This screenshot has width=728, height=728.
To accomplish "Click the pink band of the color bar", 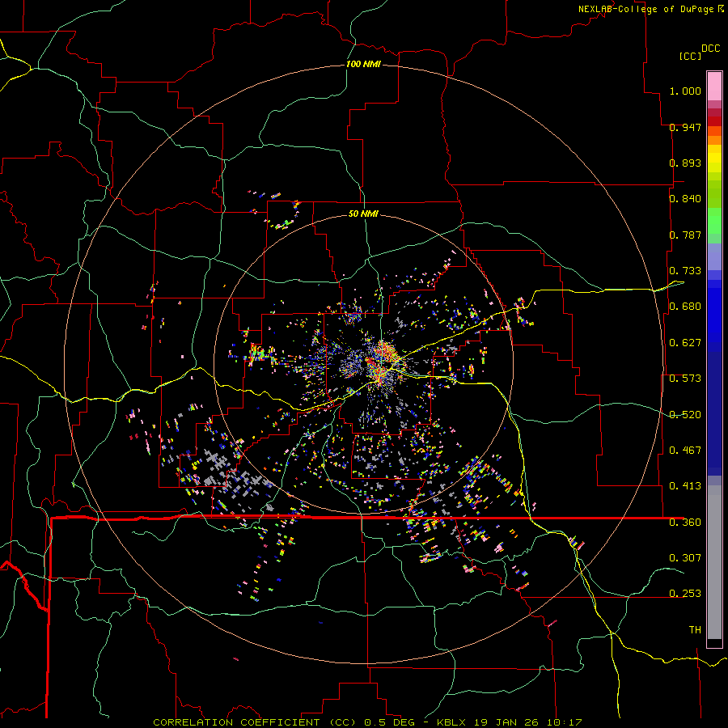I will pos(714,87).
